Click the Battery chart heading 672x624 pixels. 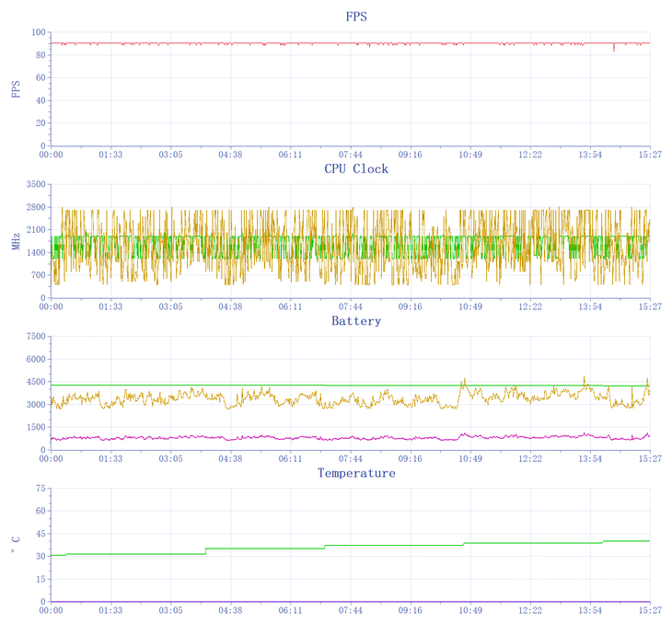tap(356, 321)
